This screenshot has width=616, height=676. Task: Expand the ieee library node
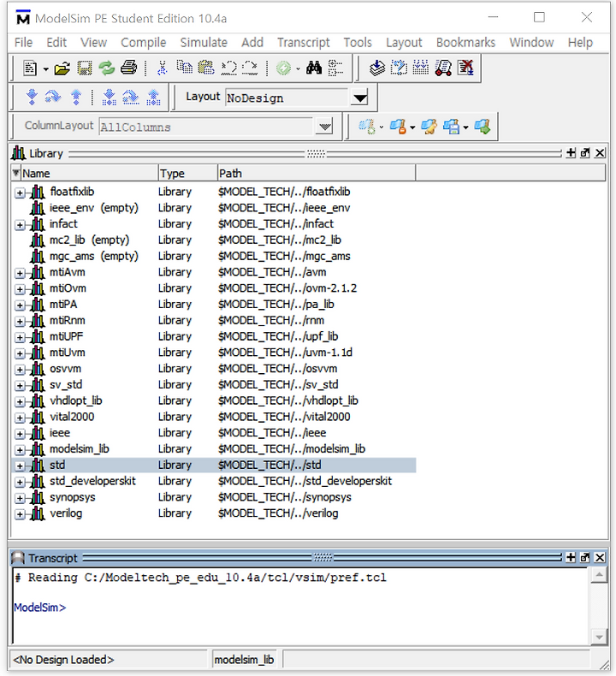[x=20, y=434]
